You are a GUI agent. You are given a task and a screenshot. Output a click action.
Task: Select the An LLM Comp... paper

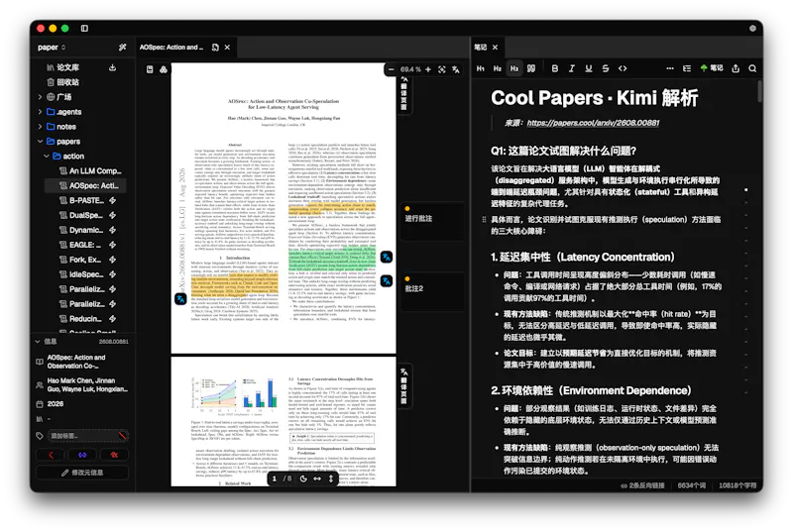[x=90, y=170]
